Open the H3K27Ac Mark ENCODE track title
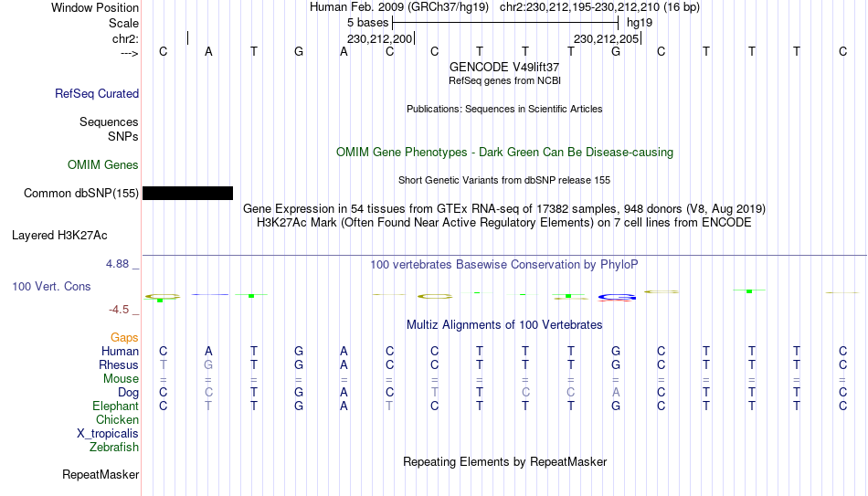Viewport: 868px width, 496px height. click(504, 223)
